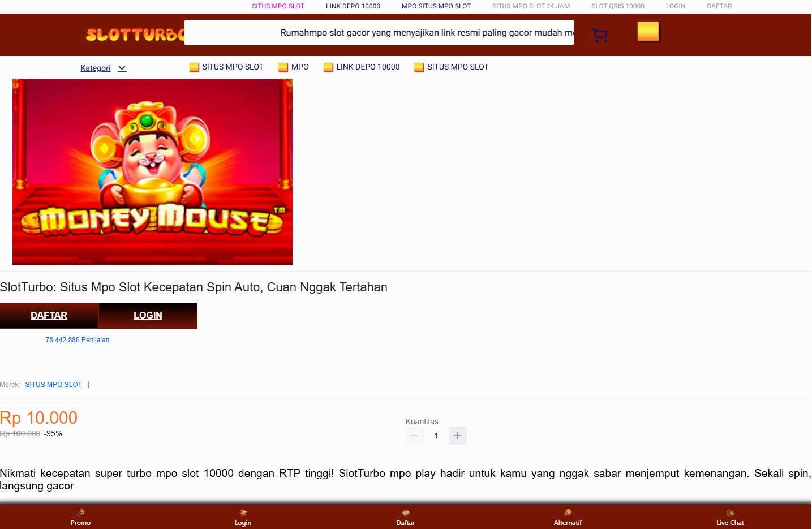Click the Kategori link
Image resolution: width=812 pixels, height=529 pixels.
(x=96, y=68)
